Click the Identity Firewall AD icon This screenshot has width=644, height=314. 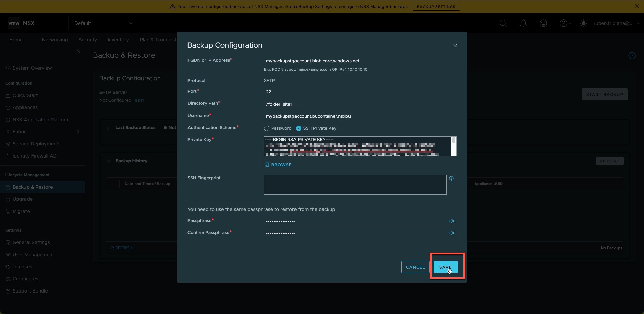coord(8,156)
